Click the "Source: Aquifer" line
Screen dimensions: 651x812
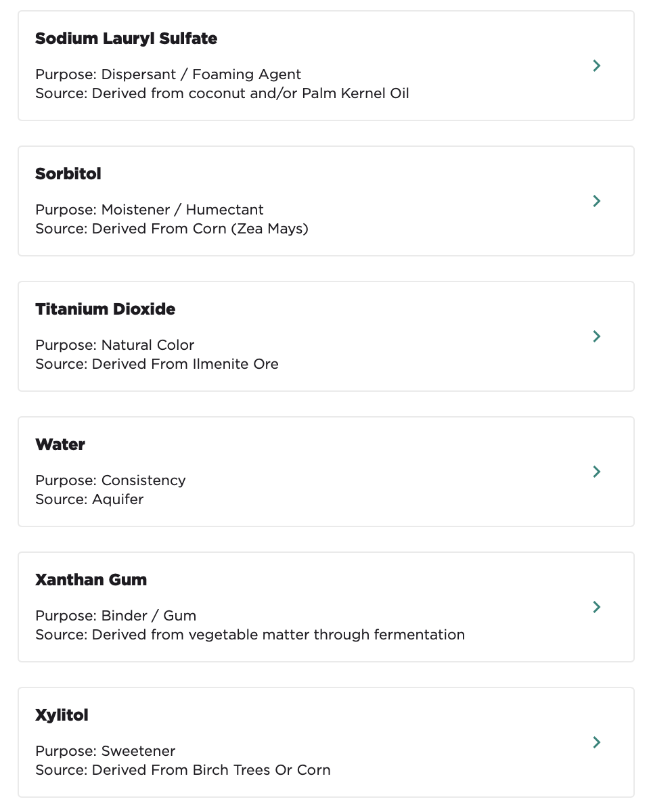pos(89,499)
